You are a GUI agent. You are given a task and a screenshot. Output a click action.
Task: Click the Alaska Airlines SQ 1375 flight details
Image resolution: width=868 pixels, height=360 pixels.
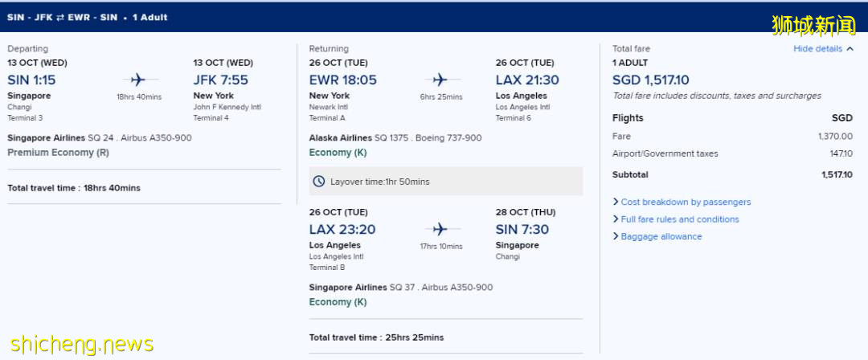395,138
